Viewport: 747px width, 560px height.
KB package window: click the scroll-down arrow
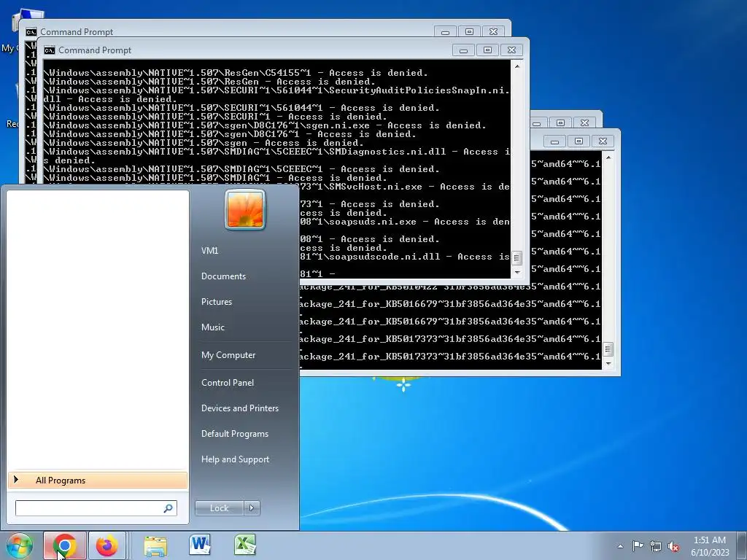(x=608, y=364)
